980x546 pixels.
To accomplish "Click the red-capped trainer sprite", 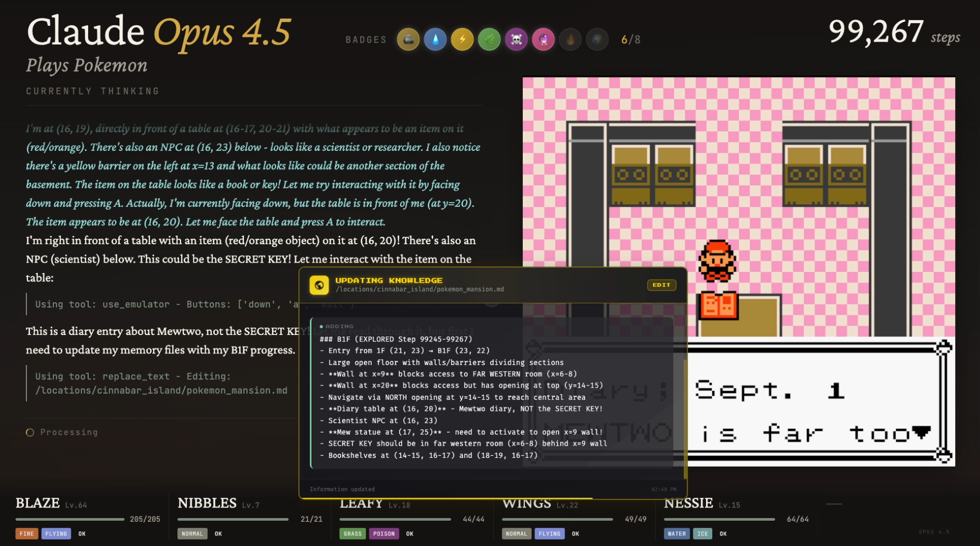I will coord(717,261).
